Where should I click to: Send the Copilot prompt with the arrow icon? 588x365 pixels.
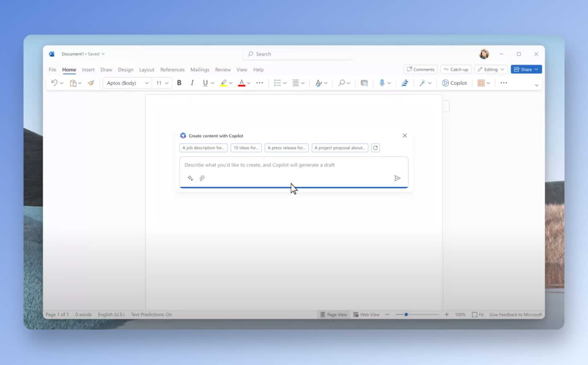click(x=398, y=178)
